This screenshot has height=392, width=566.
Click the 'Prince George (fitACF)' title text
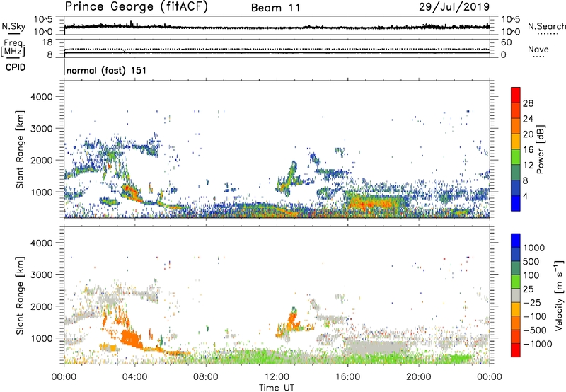pos(137,7)
